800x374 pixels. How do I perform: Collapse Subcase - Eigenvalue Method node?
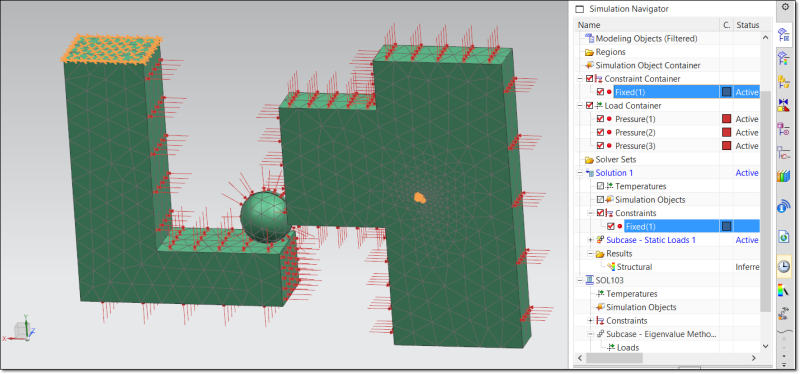[x=591, y=334]
